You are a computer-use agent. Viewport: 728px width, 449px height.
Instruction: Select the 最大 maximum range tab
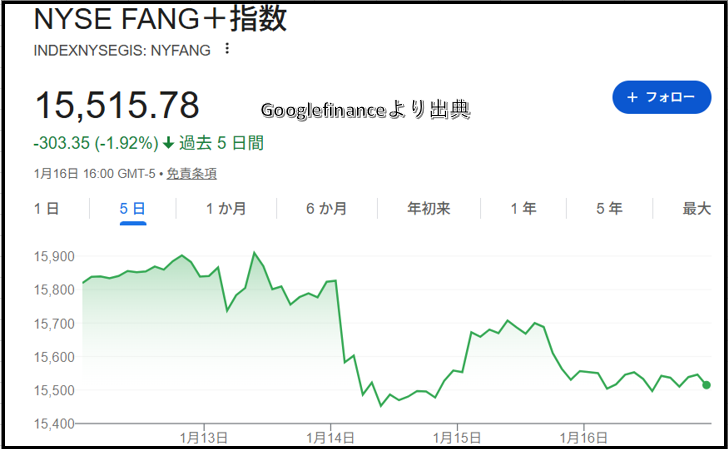tap(696, 209)
